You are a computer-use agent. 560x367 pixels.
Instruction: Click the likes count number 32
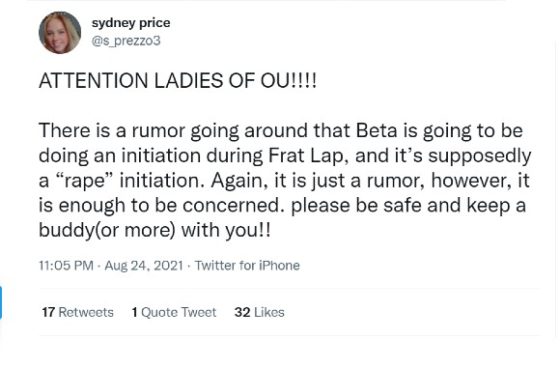pos(242,312)
